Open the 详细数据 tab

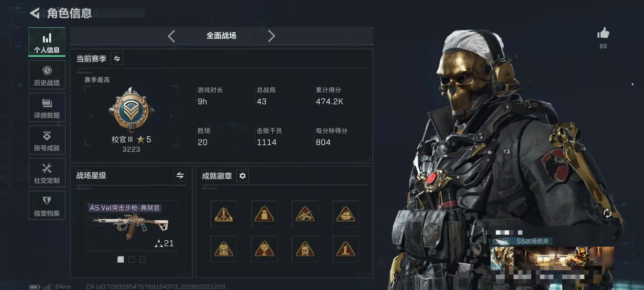(47, 107)
